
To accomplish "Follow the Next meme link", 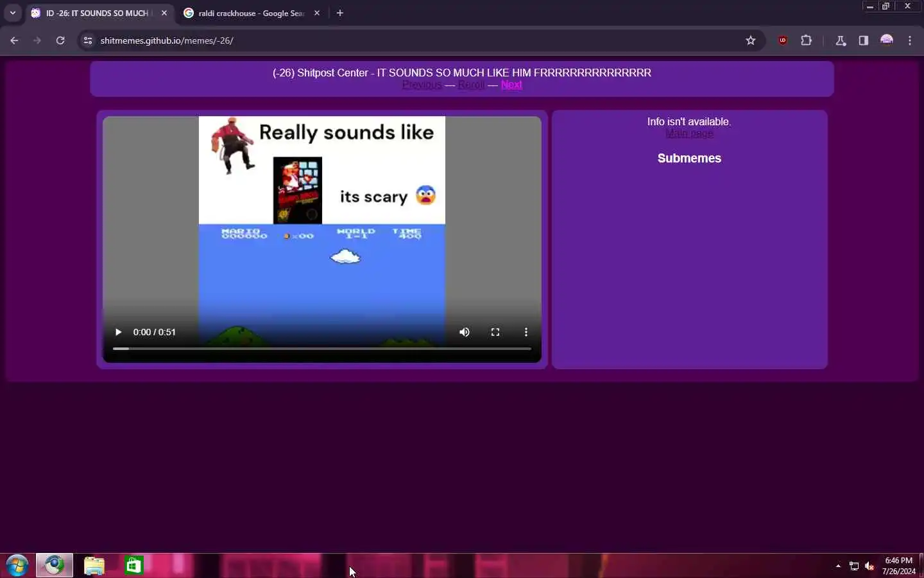I will tap(511, 85).
